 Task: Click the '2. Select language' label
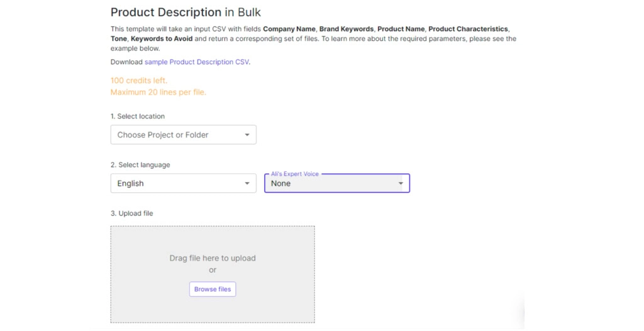(x=140, y=165)
